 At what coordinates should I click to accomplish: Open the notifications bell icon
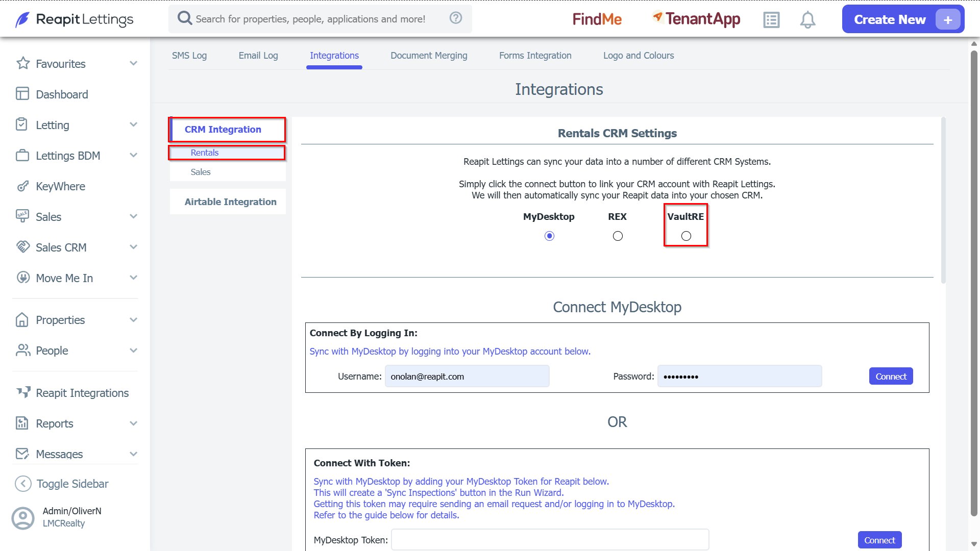pyautogui.click(x=807, y=20)
